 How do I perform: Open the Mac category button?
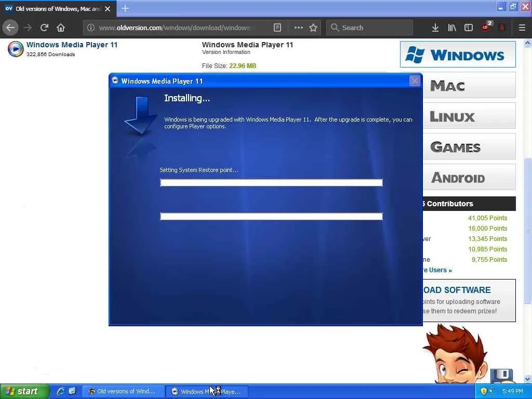coord(469,85)
